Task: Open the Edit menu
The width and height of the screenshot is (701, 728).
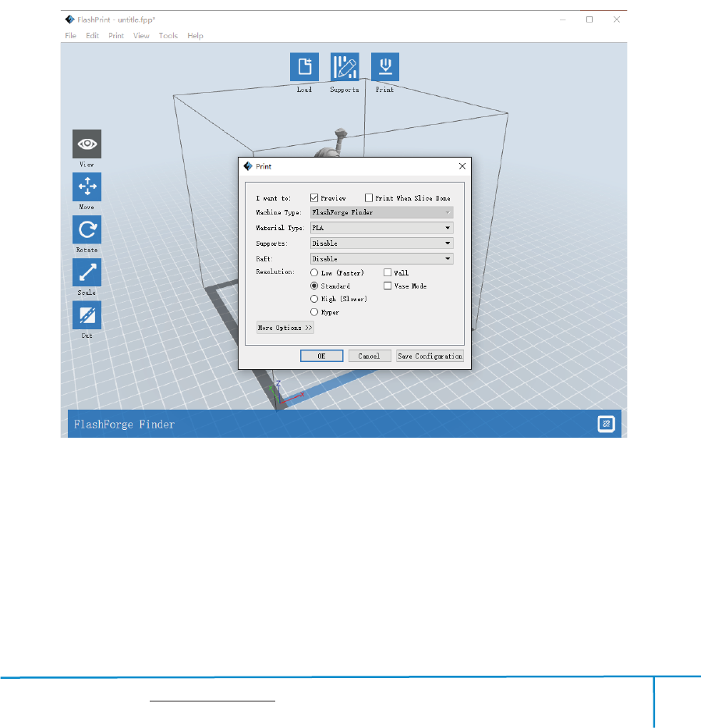Action: pos(92,36)
